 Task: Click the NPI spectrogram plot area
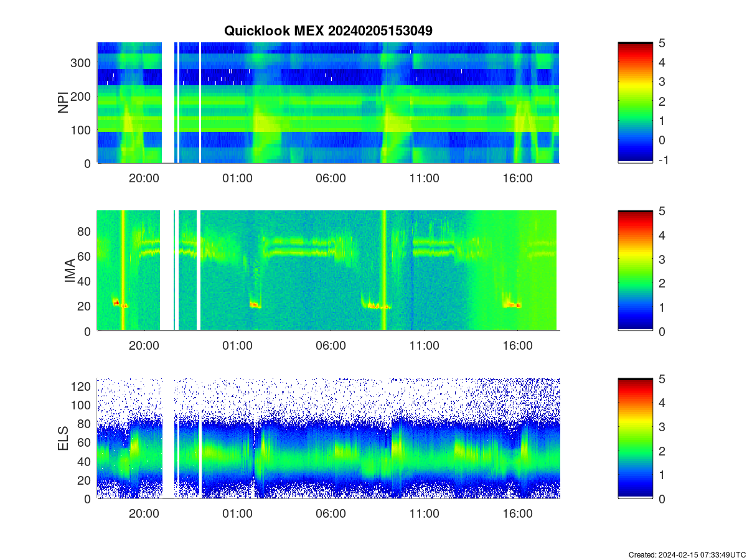click(x=328, y=103)
